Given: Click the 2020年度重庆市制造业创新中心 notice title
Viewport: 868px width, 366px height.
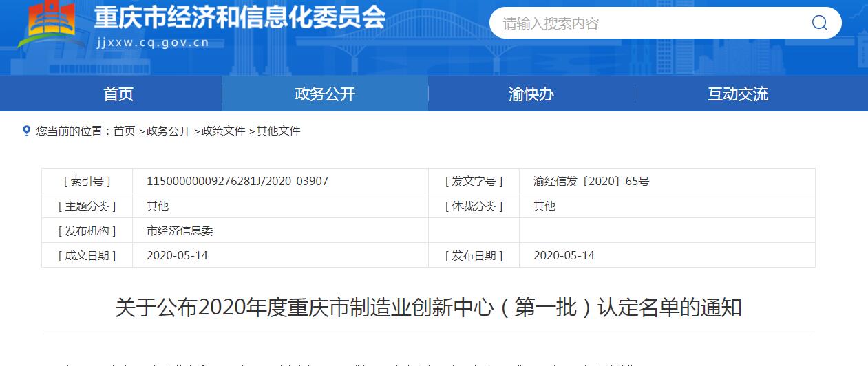Looking at the screenshot, I should (x=428, y=307).
